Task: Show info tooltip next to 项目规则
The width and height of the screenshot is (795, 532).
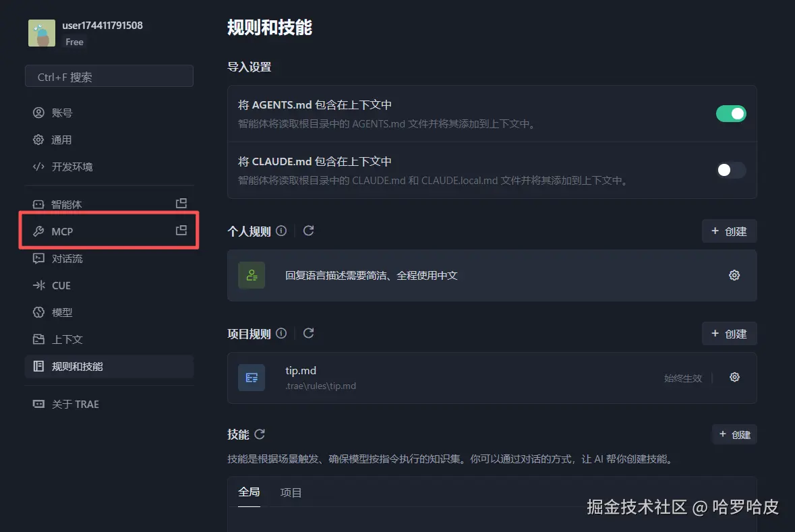Action: click(x=281, y=333)
